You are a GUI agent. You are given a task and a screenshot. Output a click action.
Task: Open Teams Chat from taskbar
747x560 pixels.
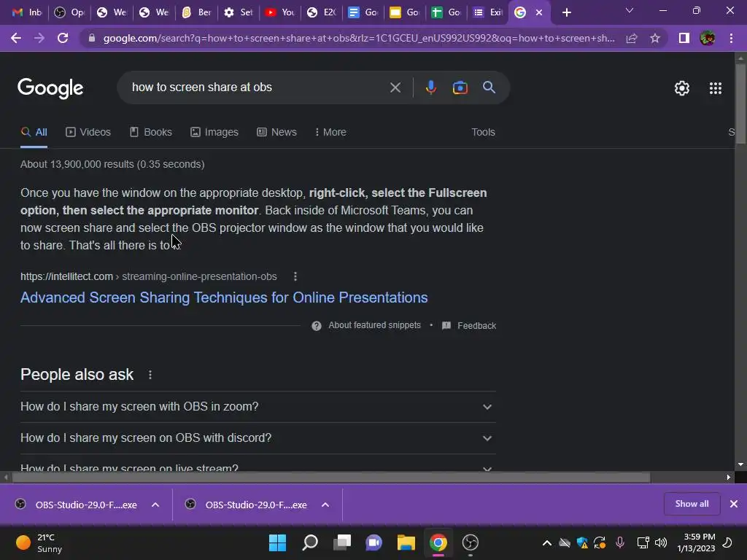[373, 542]
